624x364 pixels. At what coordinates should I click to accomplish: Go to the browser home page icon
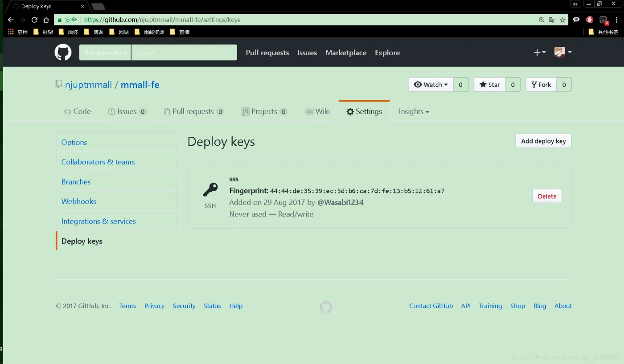click(46, 20)
